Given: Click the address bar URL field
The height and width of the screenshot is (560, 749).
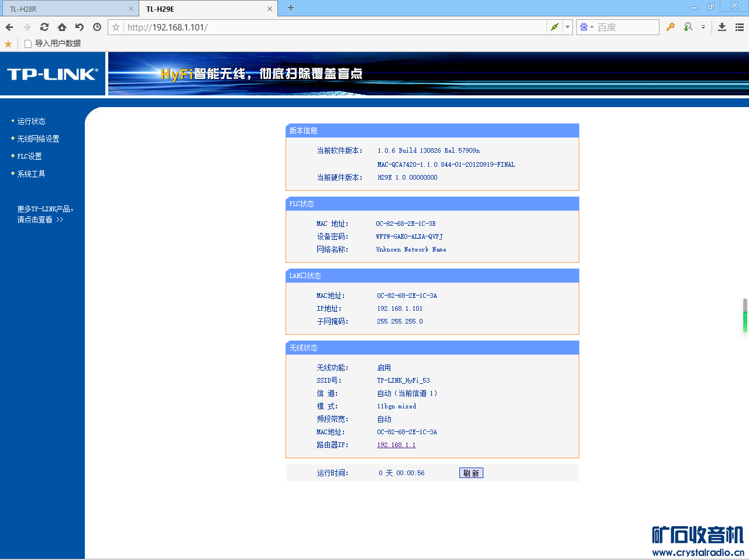Looking at the screenshot, I should click(x=335, y=27).
